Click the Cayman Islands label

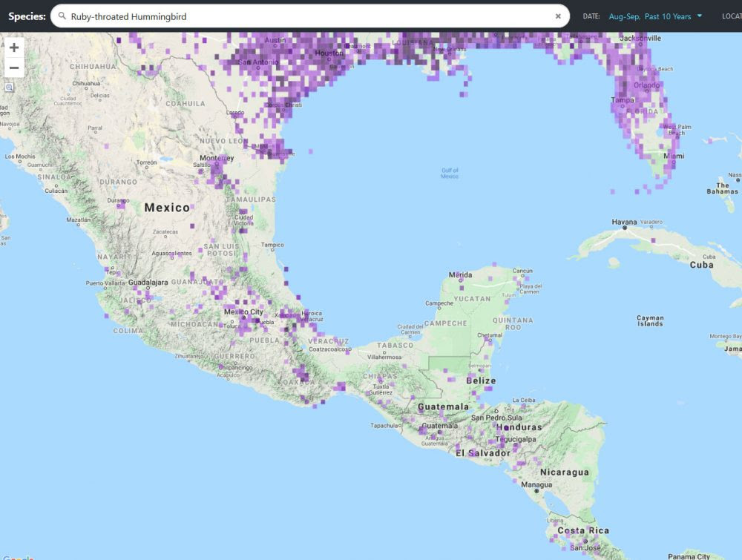pos(650,321)
